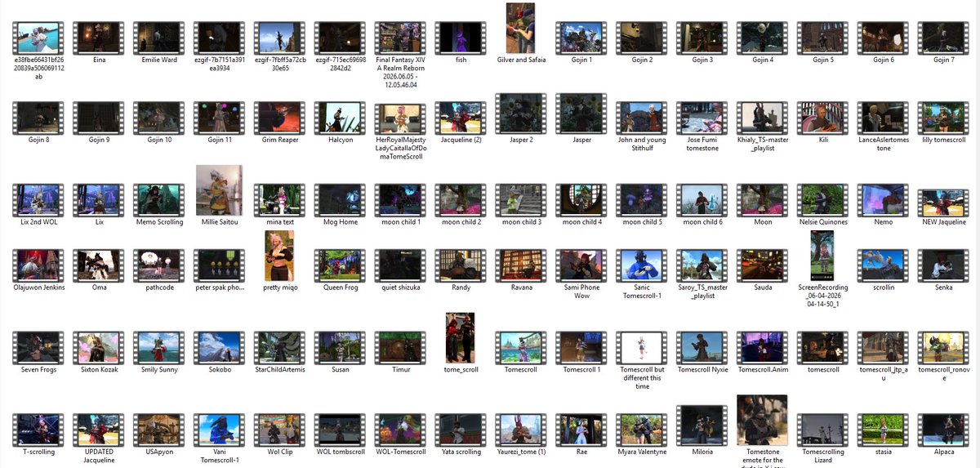
Task: Click the 'Nemo' file name
Action: (883, 222)
